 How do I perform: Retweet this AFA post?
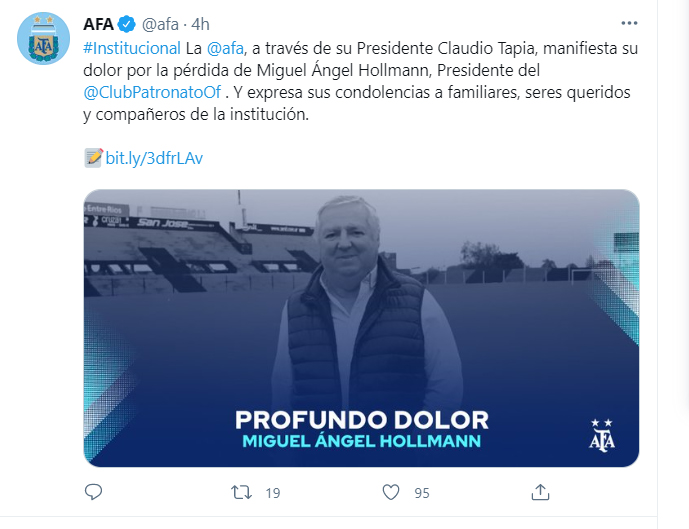pos(242,492)
